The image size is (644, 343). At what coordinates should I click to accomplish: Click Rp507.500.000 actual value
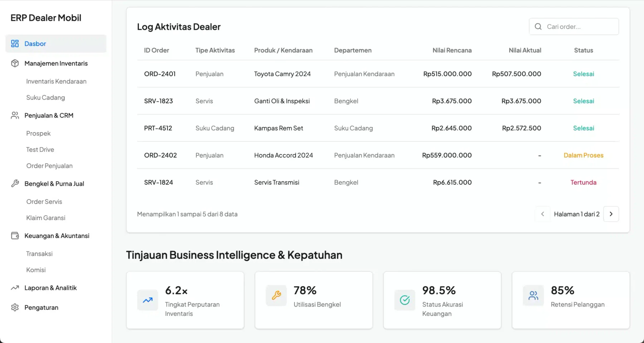(x=517, y=74)
